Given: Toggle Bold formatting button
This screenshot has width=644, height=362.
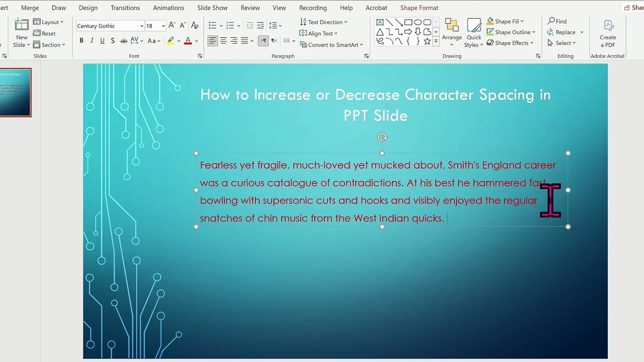Looking at the screenshot, I should coord(82,41).
